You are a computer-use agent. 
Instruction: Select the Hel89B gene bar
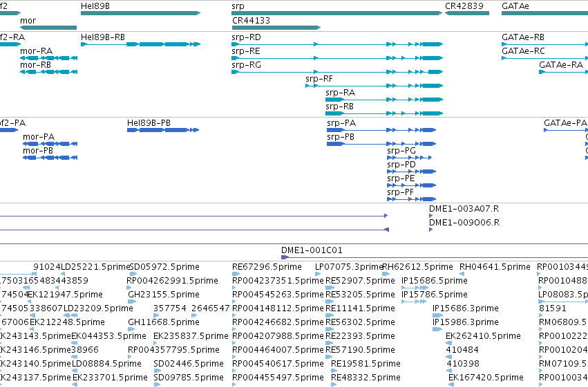(x=141, y=13)
